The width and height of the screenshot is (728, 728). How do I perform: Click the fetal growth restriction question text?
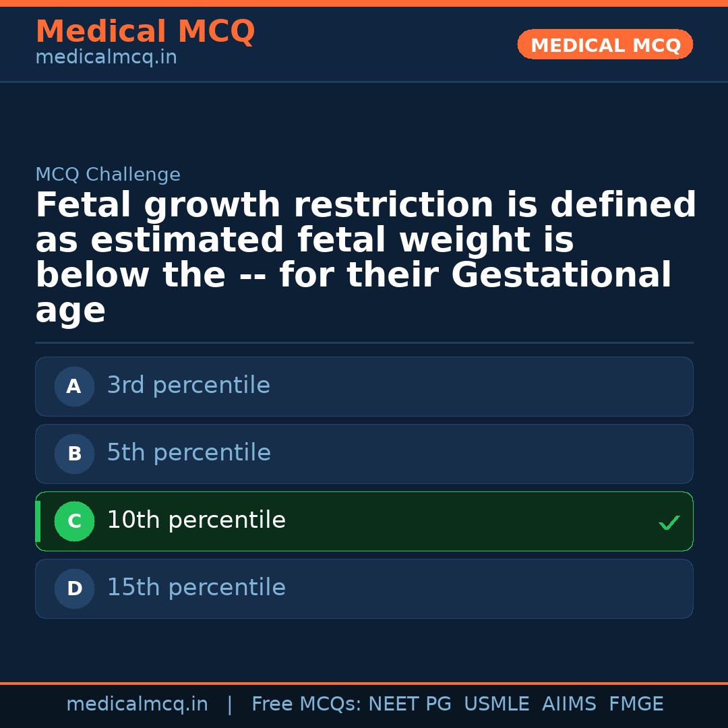point(364,257)
